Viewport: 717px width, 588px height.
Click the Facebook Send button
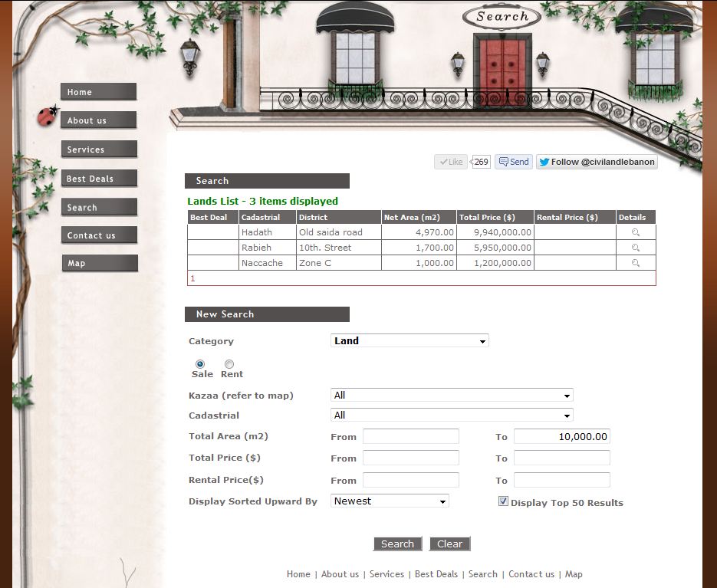tap(513, 162)
